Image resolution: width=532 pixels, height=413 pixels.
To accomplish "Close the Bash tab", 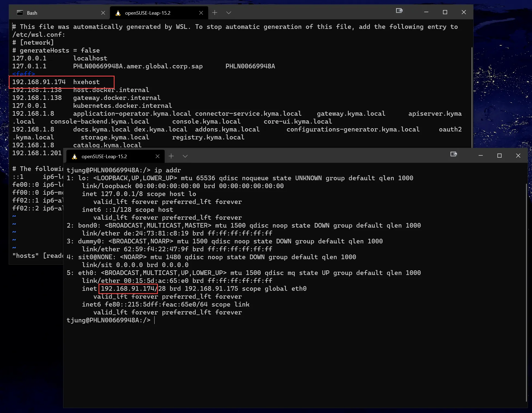I will tap(103, 13).
